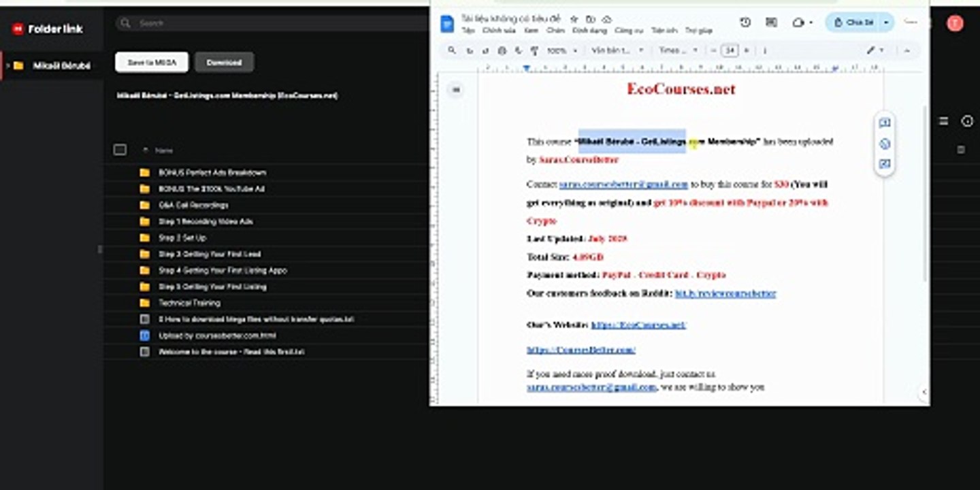
Task: Open the comments history icon
Action: 771,22
